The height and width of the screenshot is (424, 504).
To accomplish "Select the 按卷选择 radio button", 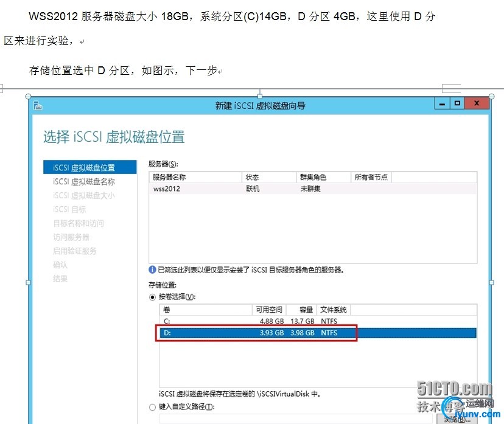I will coord(152,297).
